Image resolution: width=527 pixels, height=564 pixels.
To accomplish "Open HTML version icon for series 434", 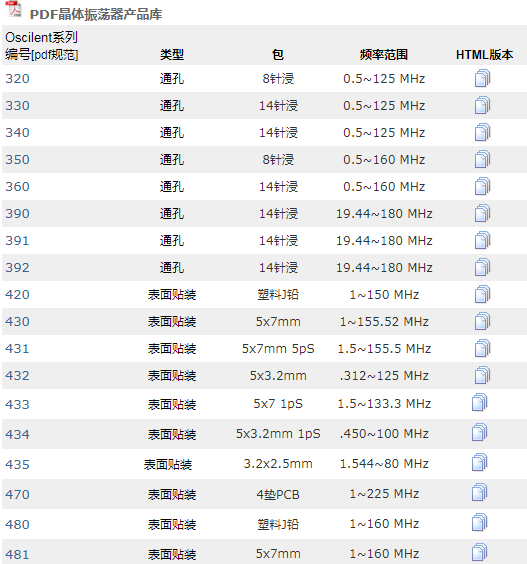I will [480, 432].
